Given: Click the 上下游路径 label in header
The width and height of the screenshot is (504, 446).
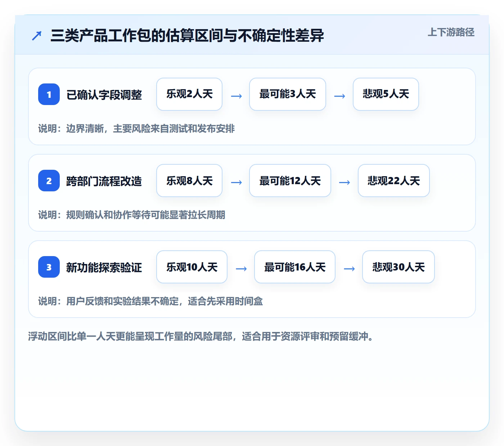Looking at the screenshot, I should (451, 32).
